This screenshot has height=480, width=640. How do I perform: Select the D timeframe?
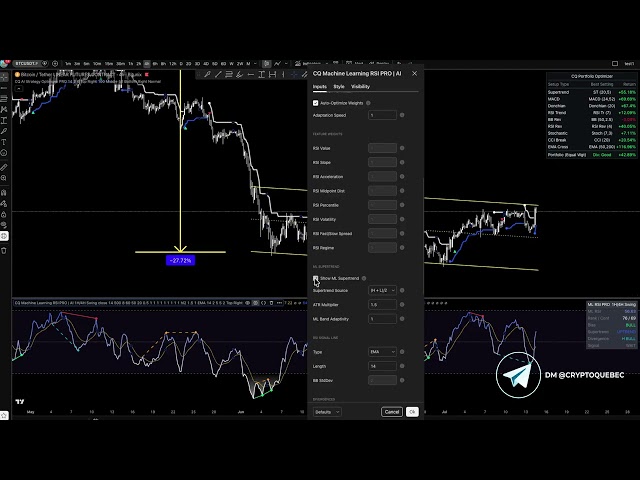(x=181, y=64)
